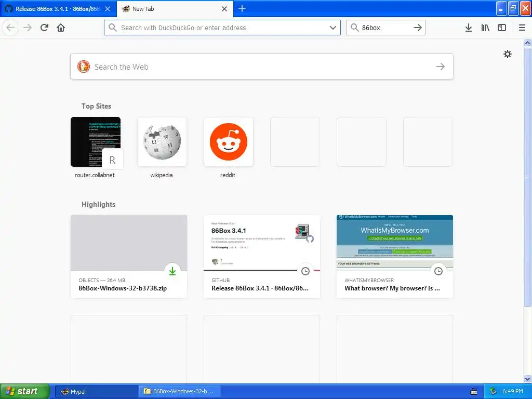The width and height of the screenshot is (532, 399).
Task: Click keyboard icon in system tray
Action: [474, 392]
